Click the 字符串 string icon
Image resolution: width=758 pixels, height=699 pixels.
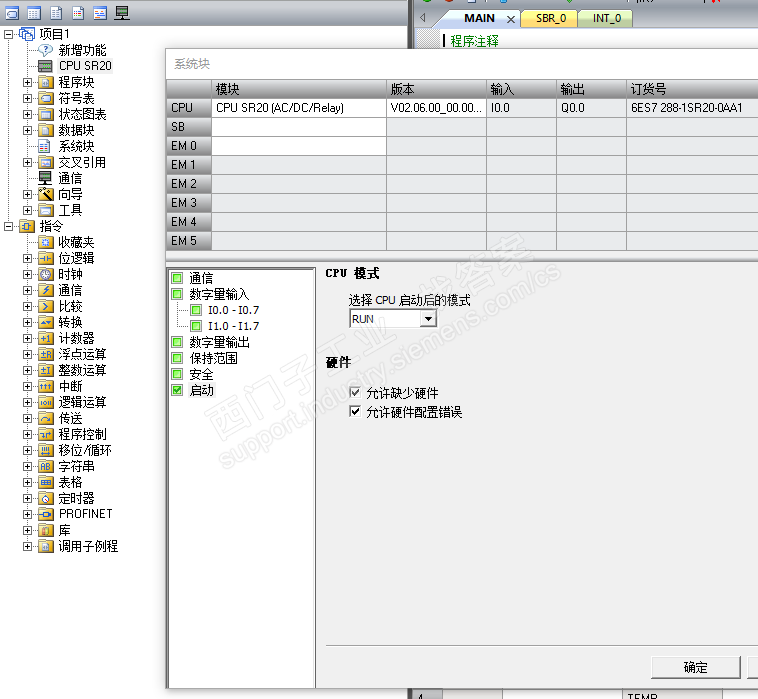pyautogui.click(x=45, y=466)
